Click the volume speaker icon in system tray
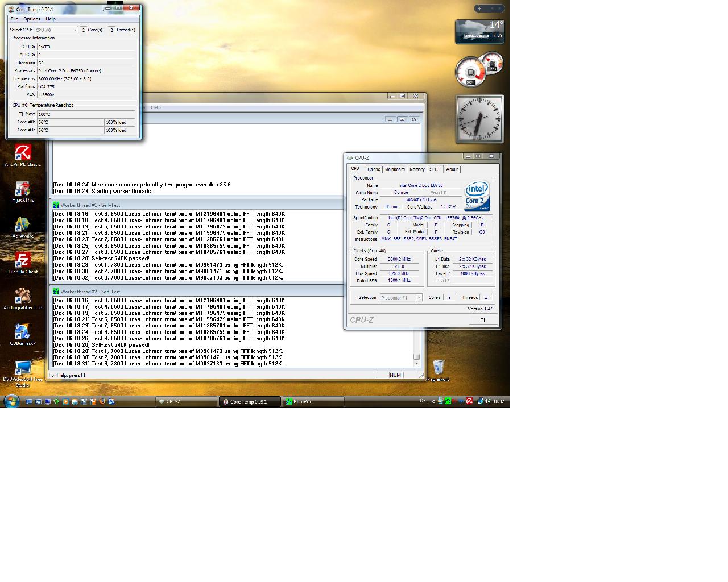This screenshot has width=728, height=582. pyautogui.click(x=487, y=401)
